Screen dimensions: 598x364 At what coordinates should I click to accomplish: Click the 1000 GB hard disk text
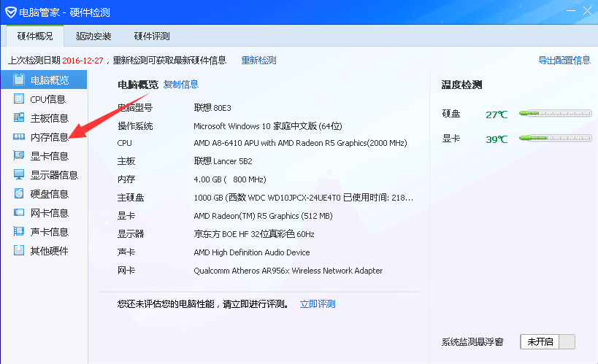(303, 198)
